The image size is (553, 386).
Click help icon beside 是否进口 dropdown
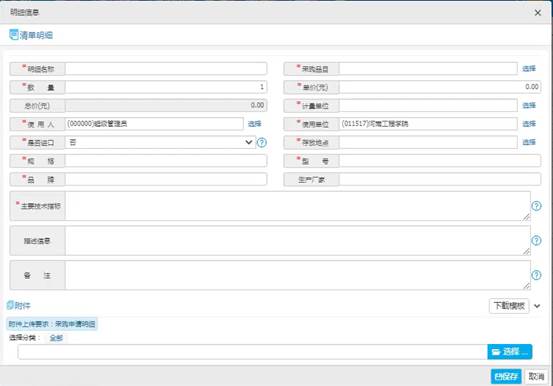coord(262,143)
